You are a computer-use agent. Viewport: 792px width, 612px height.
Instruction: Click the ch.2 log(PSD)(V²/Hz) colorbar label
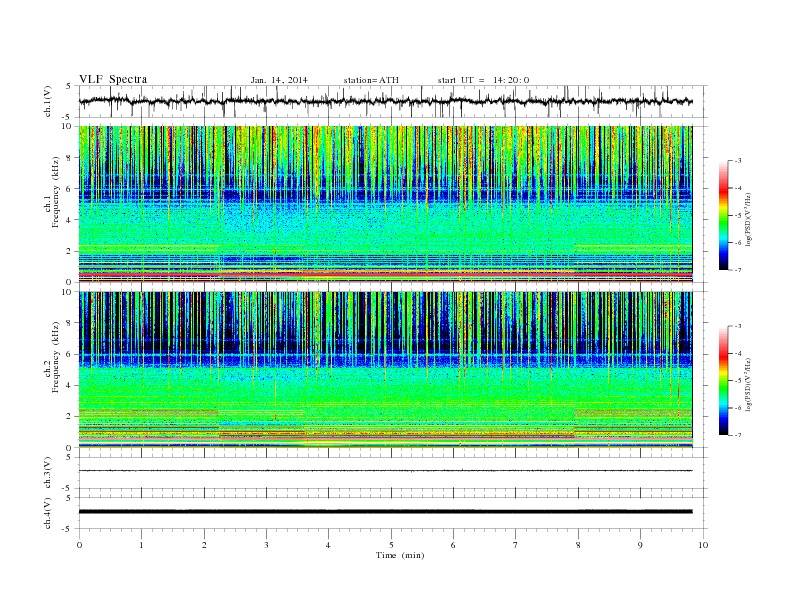[748, 384]
